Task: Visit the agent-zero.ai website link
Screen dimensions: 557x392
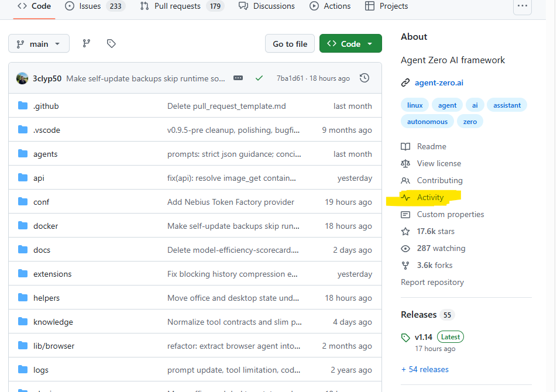Action: 439,82
